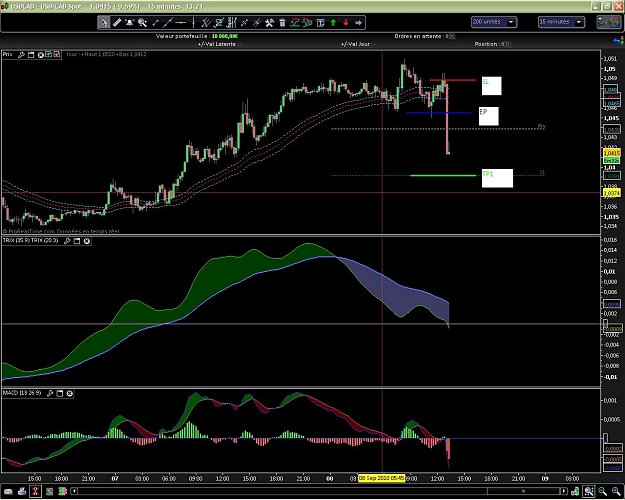
Task: Select the TP1 take profit label box
Action: (497, 178)
